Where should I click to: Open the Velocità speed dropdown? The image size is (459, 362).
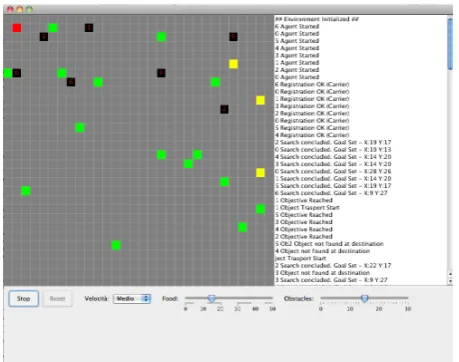pyautogui.click(x=132, y=299)
